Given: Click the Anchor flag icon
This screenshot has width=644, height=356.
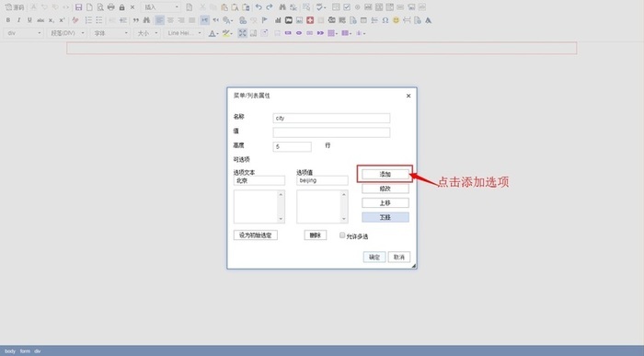Looking at the screenshot, I should click(265, 20).
